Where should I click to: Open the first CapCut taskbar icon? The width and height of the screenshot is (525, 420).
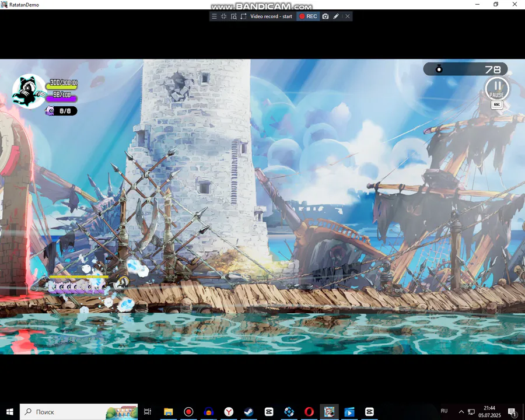pos(269,412)
